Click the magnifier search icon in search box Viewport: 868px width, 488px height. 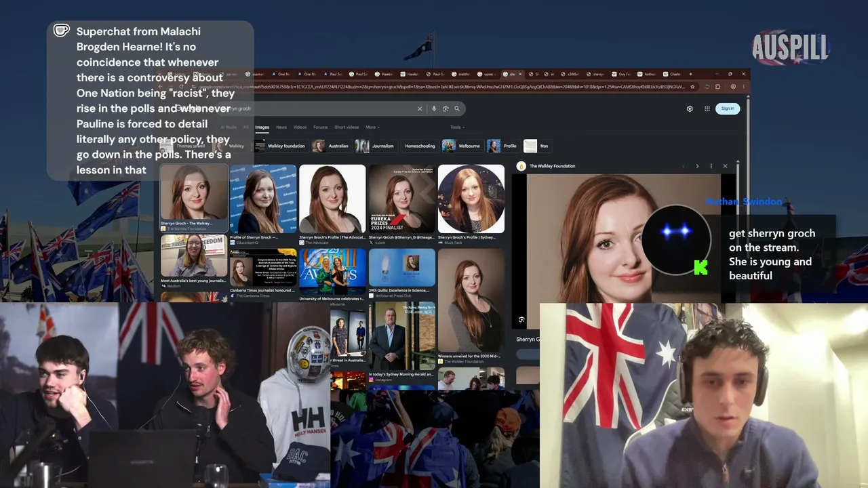tap(457, 108)
